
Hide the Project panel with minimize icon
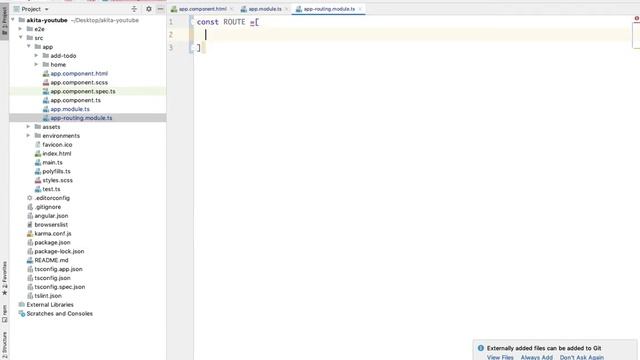pyautogui.click(x=160, y=9)
